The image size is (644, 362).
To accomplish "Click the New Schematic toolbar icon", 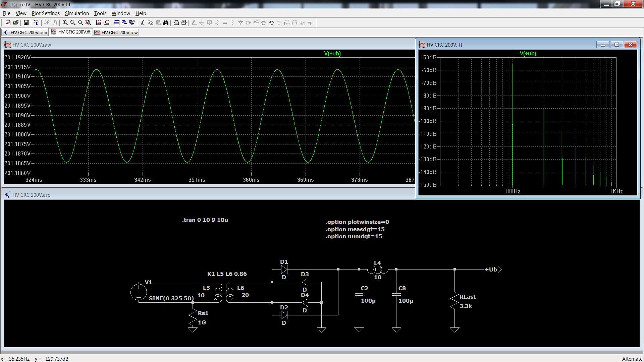I will pos(8,23).
